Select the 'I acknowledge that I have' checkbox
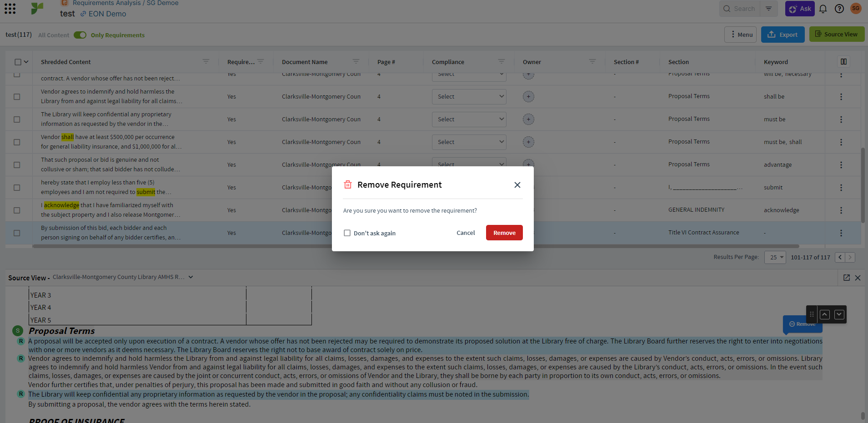 (17, 210)
